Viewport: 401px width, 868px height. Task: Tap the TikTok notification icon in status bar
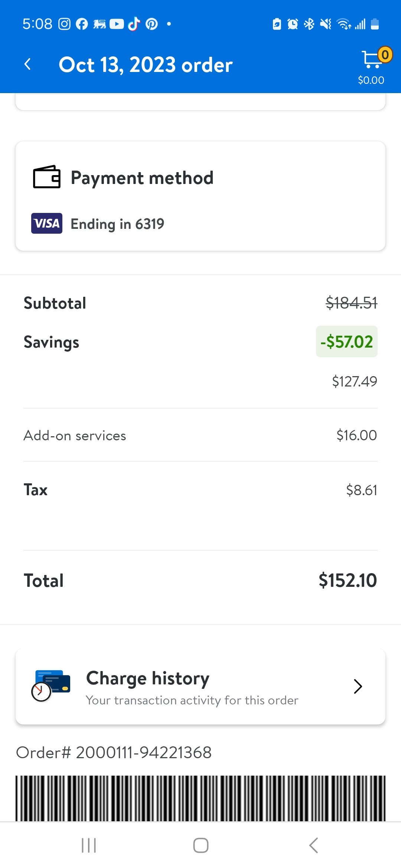click(x=134, y=24)
